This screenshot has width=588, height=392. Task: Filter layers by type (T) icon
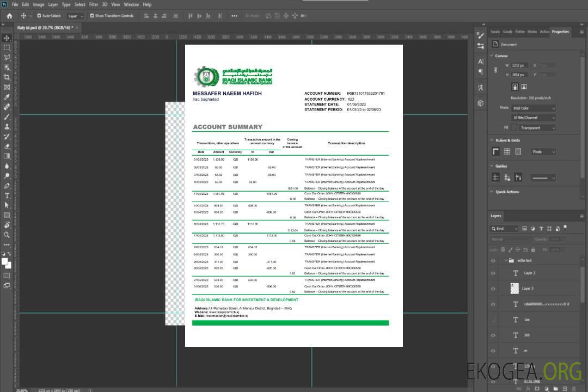click(541, 229)
